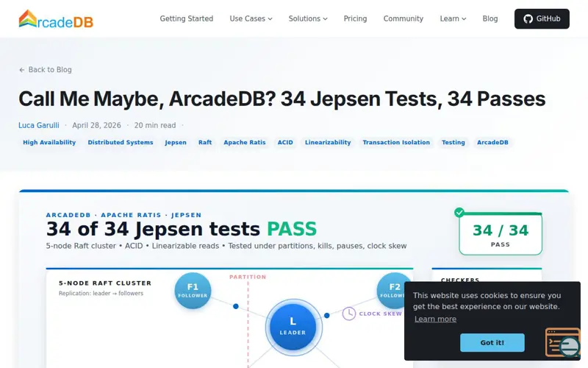This screenshot has height=368, width=588.
Task: Click the back arrow icon beside Back to Blog
Action: coord(22,70)
